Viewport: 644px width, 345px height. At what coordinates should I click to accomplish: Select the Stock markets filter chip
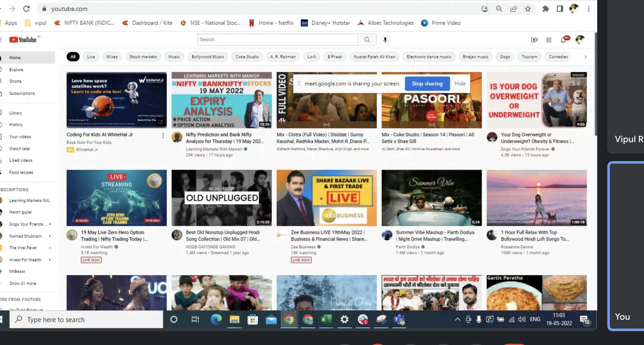[x=143, y=57]
